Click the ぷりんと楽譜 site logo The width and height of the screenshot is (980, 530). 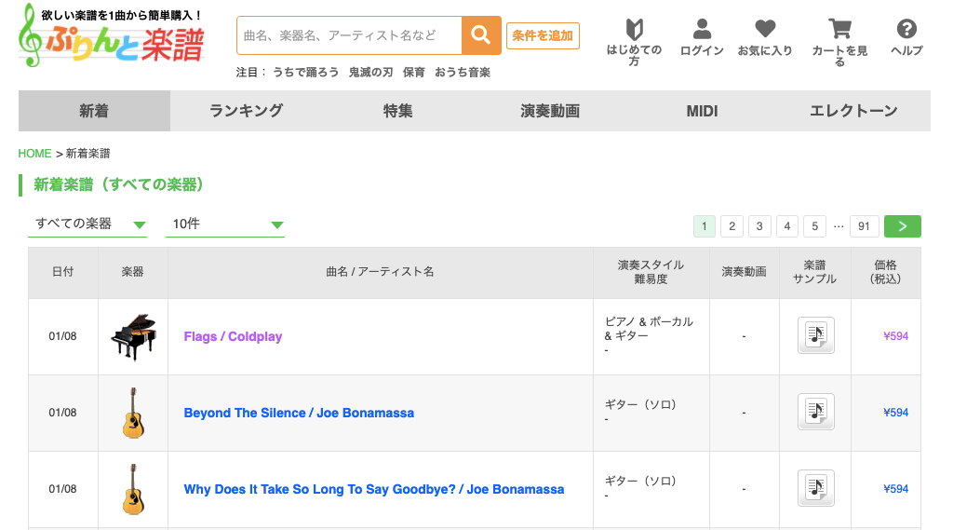[x=112, y=36]
